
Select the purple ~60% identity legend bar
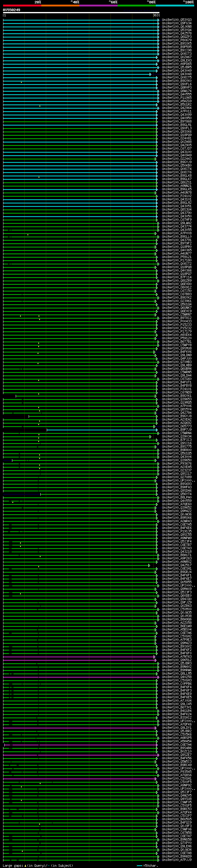99,6
